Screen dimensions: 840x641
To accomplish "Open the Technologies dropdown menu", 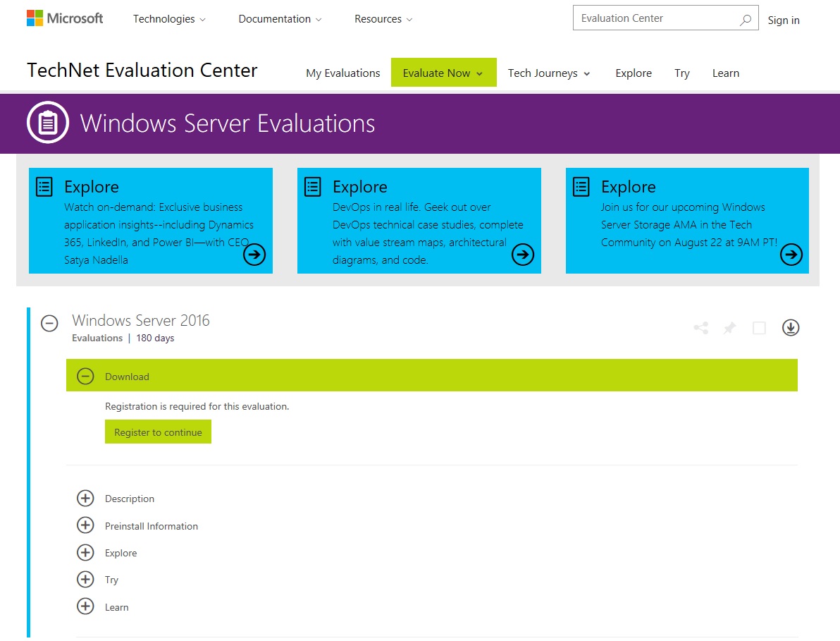I will pyautogui.click(x=168, y=19).
